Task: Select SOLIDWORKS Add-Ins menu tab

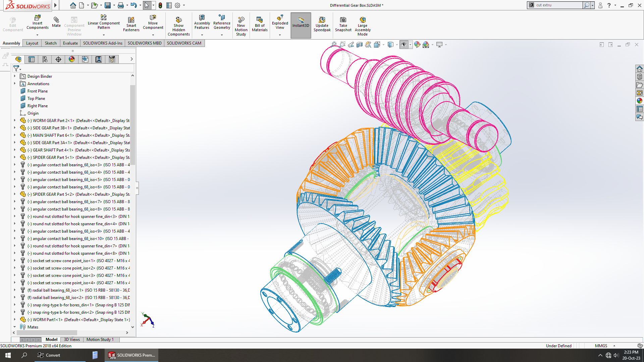Action: [x=103, y=43]
